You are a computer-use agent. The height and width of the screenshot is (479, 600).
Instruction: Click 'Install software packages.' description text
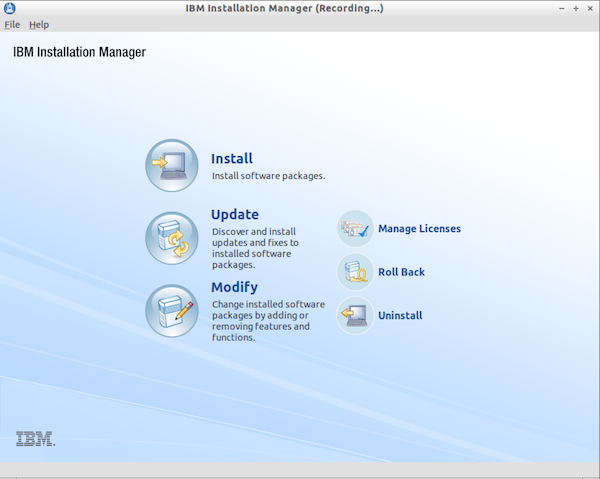pos(269,176)
